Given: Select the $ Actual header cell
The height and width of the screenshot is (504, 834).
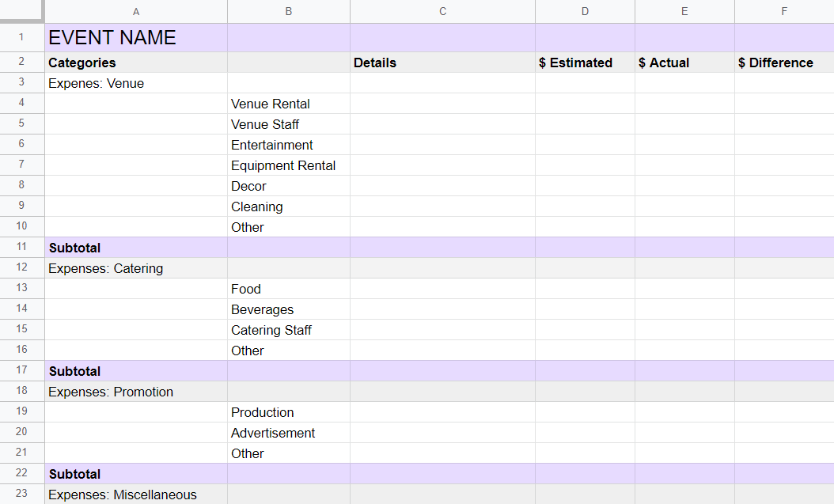Looking at the screenshot, I should click(x=684, y=63).
